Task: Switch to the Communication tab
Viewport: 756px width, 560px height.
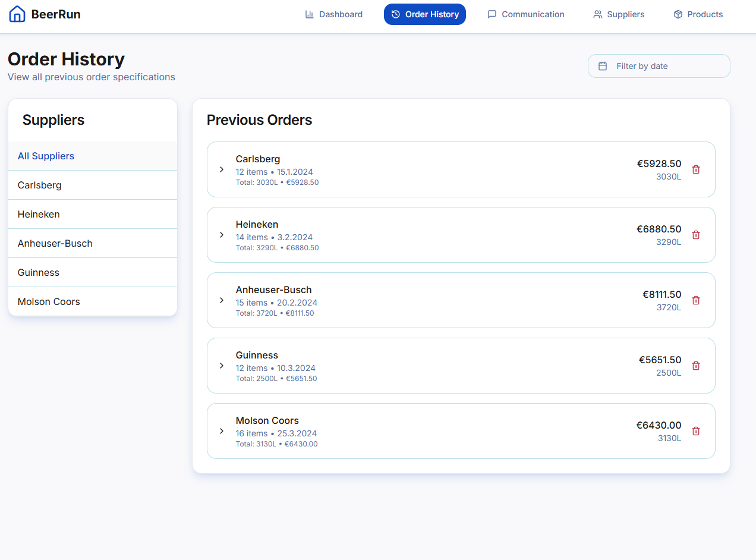Action: click(x=525, y=14)
